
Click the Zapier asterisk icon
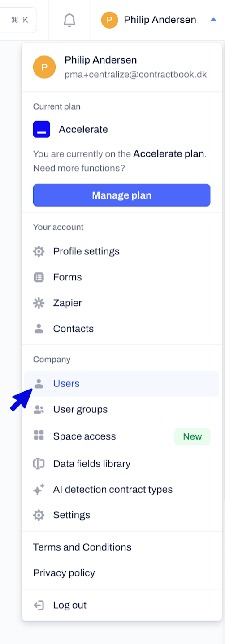39,303
